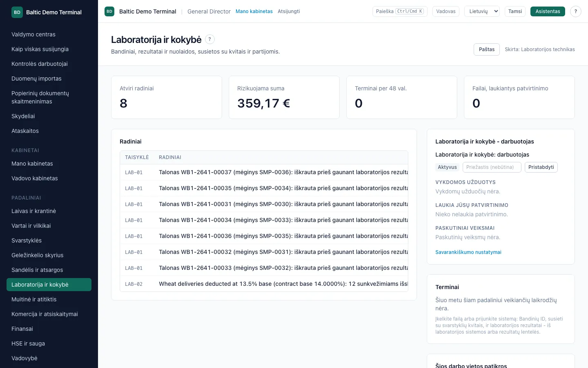Fill the Priežastis (nebūtina) reason field

[x=492, y=167]
